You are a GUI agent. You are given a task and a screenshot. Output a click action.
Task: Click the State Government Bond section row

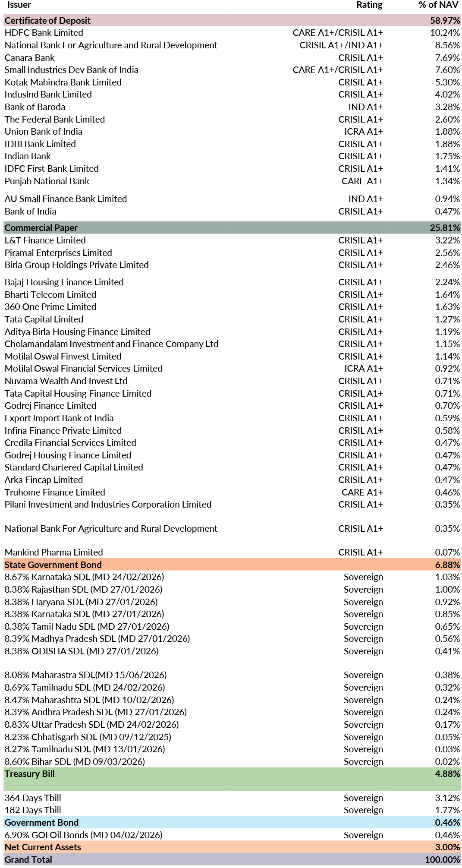(x=53, y=565)
